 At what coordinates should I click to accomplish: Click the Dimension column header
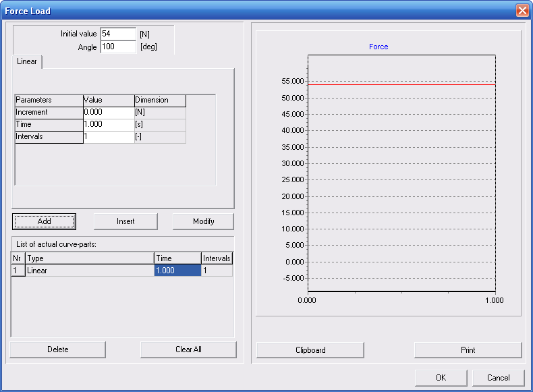click(160, 101)
